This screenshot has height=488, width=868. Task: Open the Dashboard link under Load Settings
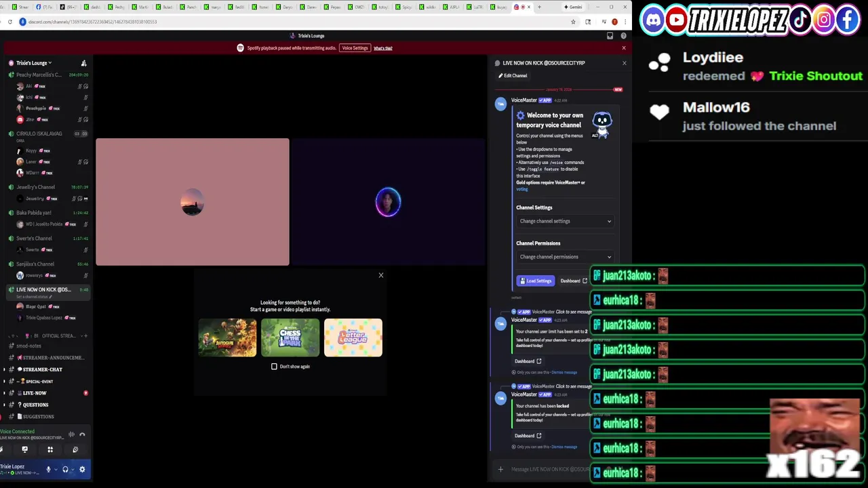(574, 281)
